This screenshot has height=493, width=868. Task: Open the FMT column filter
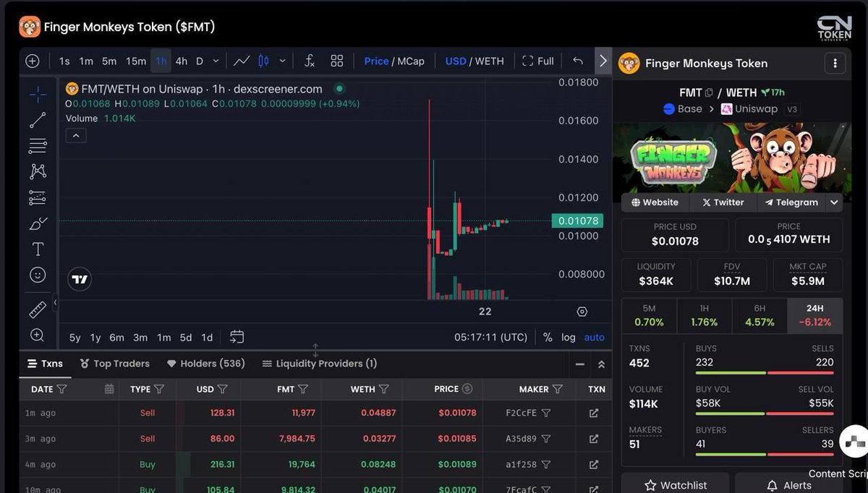point(303,389)
